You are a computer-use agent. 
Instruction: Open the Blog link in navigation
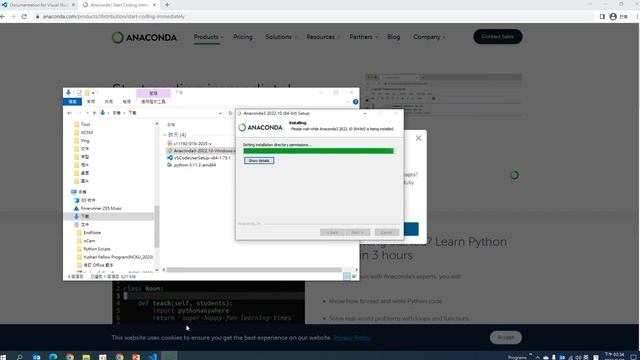point(393,37)
